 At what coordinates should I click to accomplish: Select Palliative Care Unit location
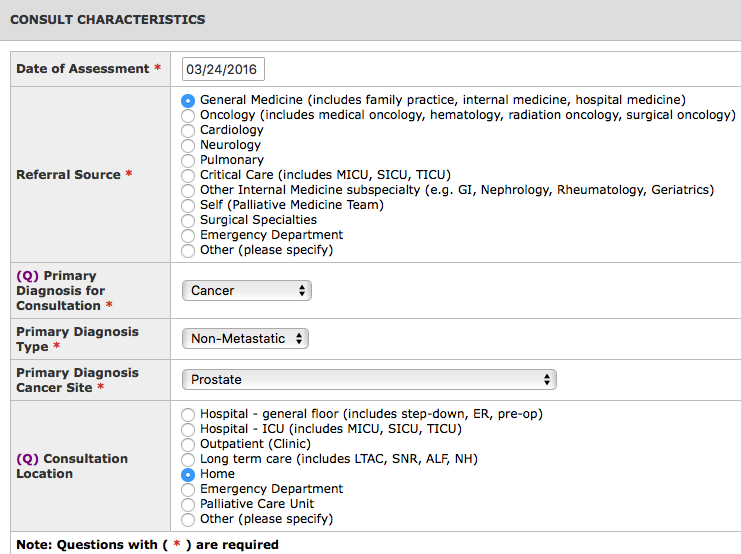click(x=188, y=504)
